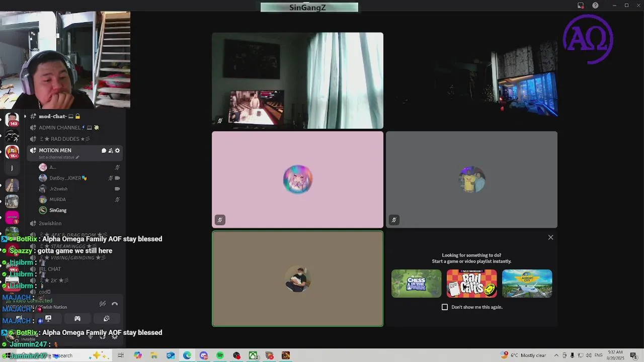The width and height of the screenshot is (644, 362).
Task: Expand the arrow beside mod-chat channel
Action: pos(25,116)
